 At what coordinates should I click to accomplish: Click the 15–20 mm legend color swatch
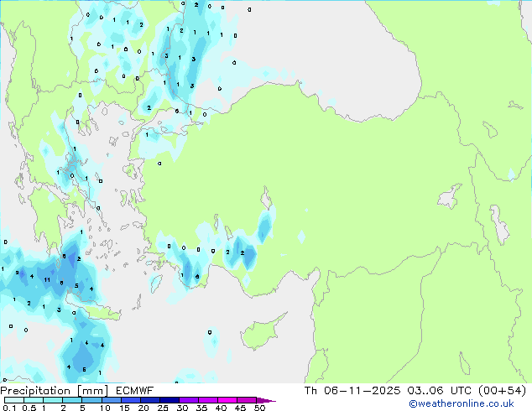click(x=130, y=400)
